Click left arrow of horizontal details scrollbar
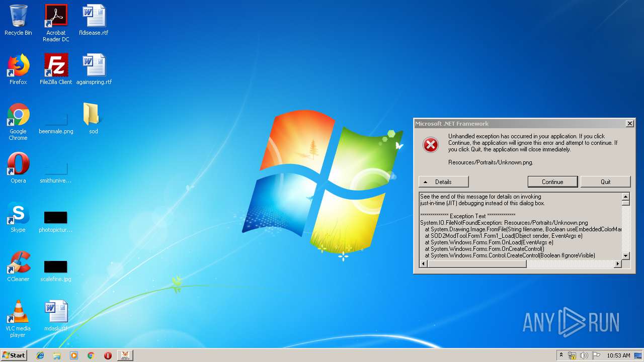This screenshot has height=362, width=644. pos(423,263)
